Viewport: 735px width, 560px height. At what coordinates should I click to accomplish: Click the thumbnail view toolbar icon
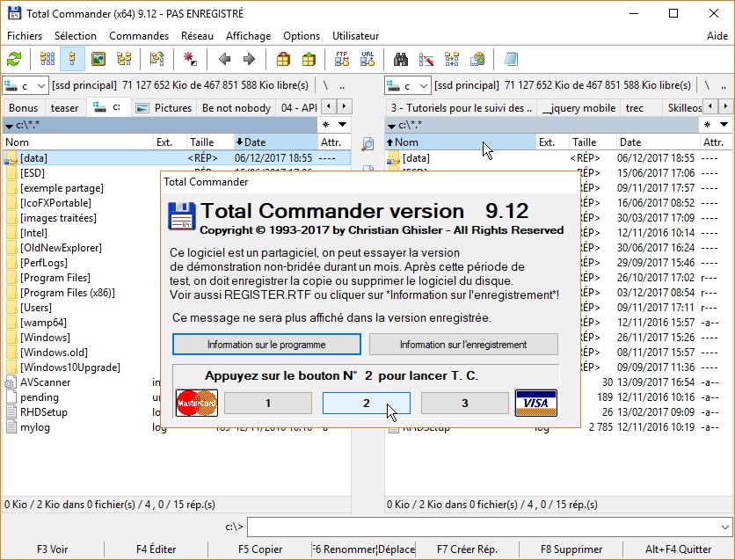coord(99,60)
